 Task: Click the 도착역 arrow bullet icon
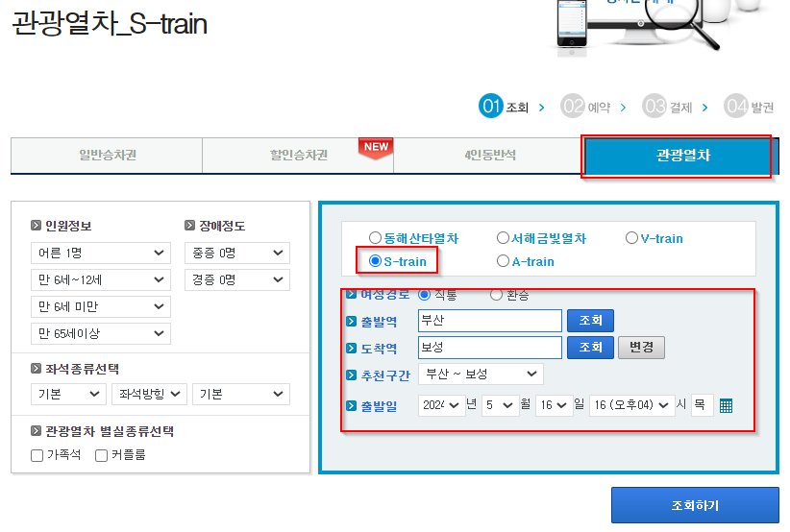351,349
